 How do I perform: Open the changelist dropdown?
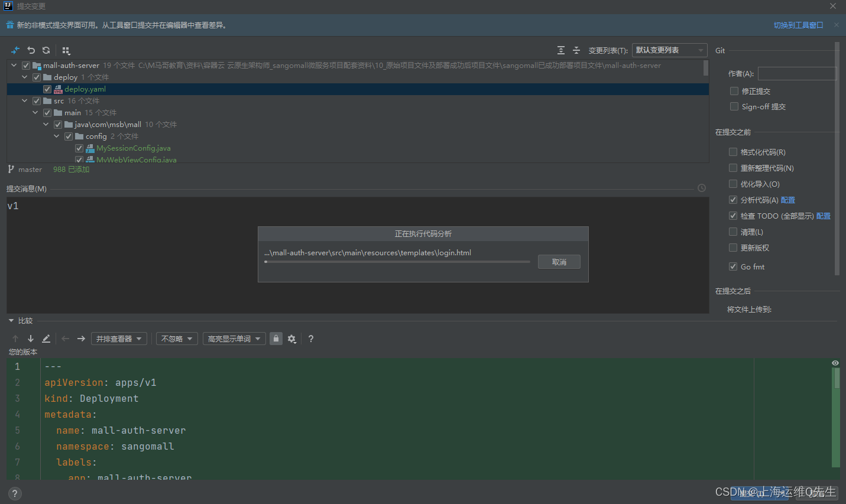pos(669,50)
